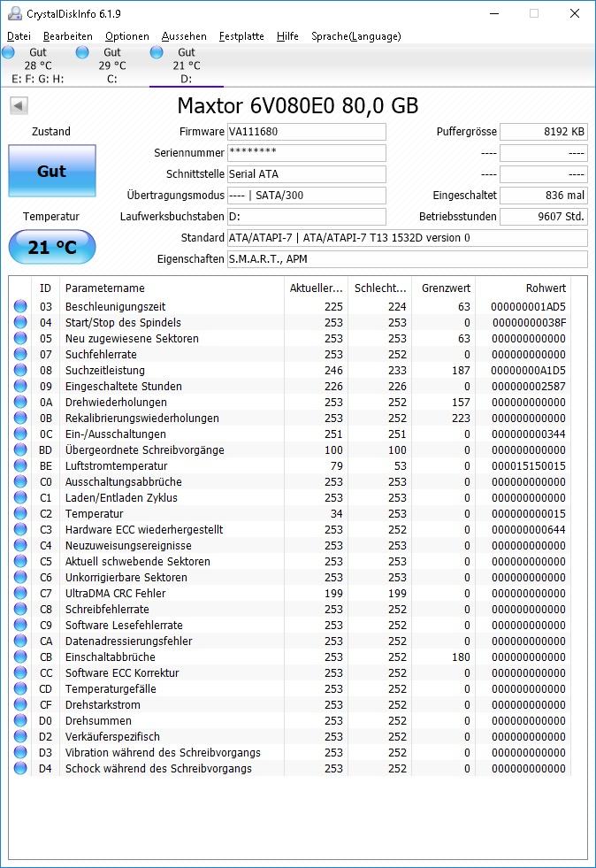Click status icon for Neuzuweisungsereignisse row
Viewport: 596px width, 868px height.
click(20, 545)
